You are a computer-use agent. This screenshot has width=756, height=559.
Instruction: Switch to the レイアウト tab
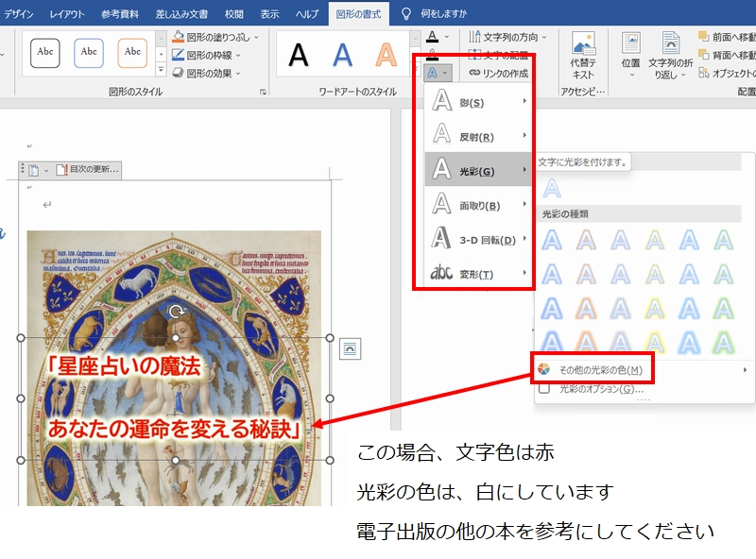pyautogui.click(x=66, y=14)
